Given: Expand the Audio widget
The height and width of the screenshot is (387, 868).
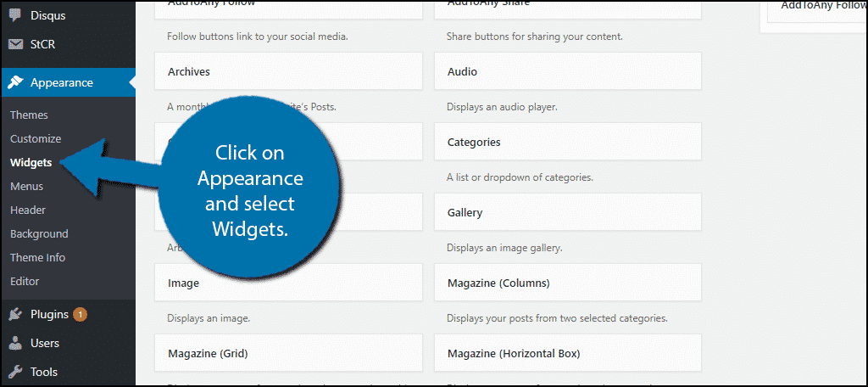Looking at the screenshot, I should pos(568,71).
